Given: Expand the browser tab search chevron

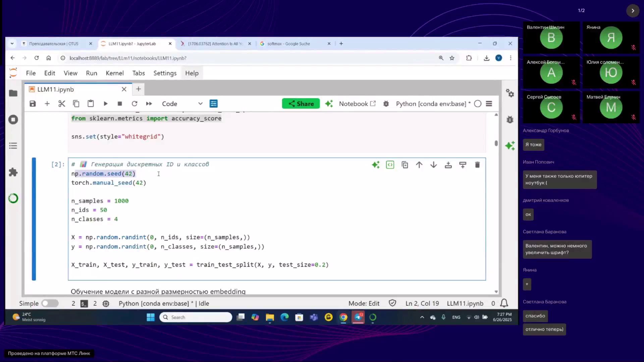Looking at the screenshot, I should [12, 44].
